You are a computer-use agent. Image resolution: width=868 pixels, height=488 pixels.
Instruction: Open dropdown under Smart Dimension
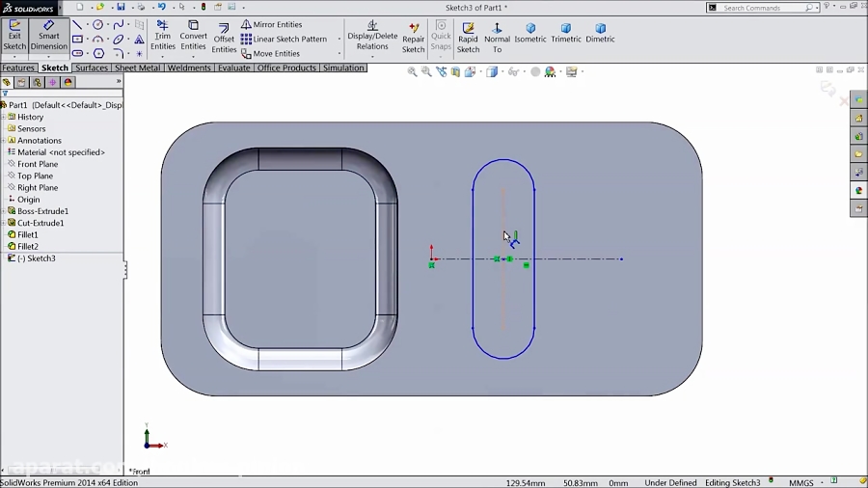pyautogui.click(x=49, y=57)
